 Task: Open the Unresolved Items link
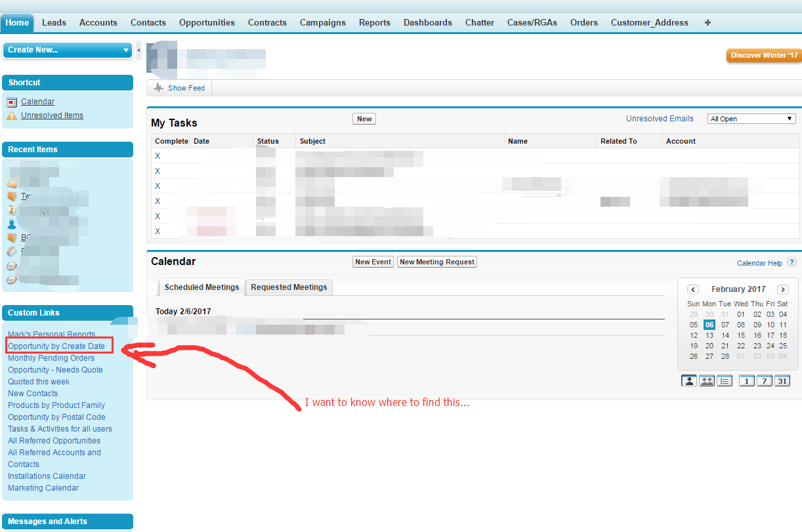(x=52, y=115)
